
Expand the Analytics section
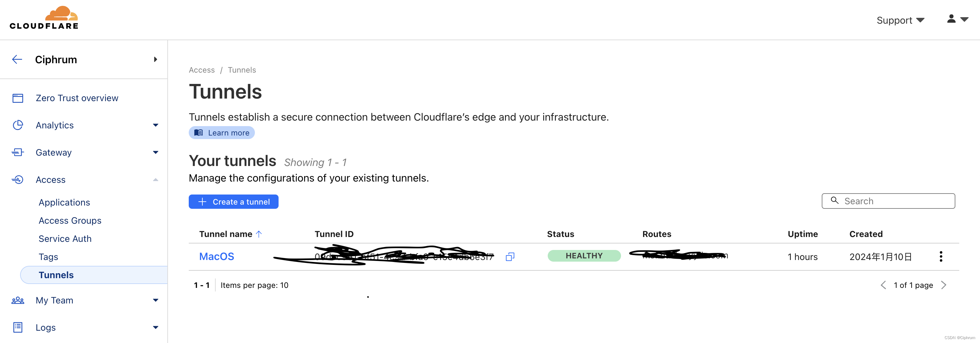(x=155, y=125)
